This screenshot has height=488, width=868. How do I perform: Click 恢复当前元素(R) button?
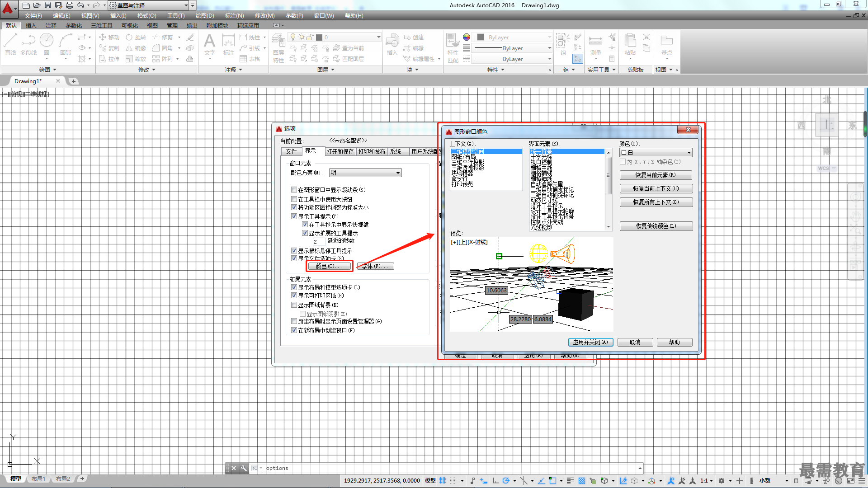pyautogui.click(x=656, y=175)
